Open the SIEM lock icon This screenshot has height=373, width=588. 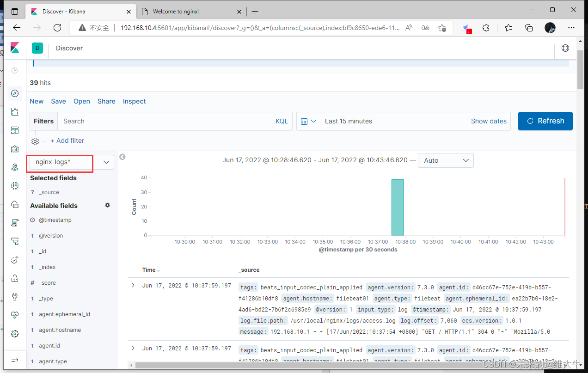coord(15,278)
